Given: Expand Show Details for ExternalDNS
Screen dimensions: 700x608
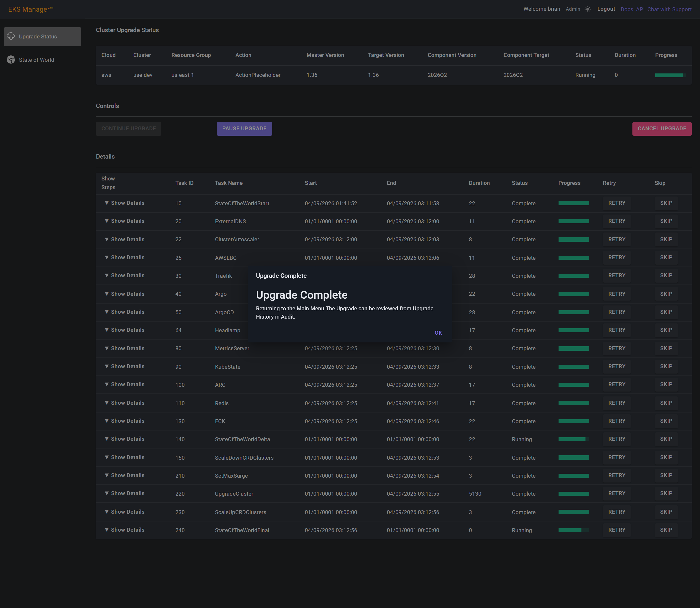Looking at the screenshot, I should tap(124, 221).
